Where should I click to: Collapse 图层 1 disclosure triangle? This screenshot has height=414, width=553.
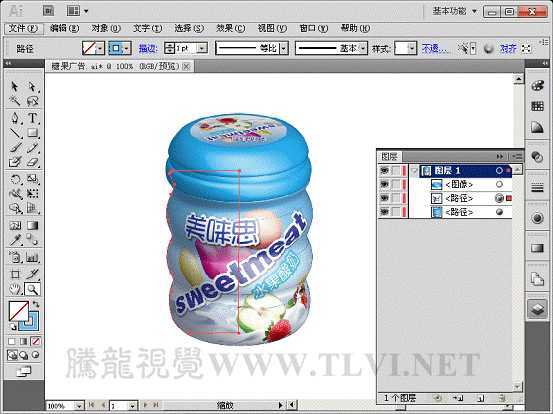(x=414, y=171)
